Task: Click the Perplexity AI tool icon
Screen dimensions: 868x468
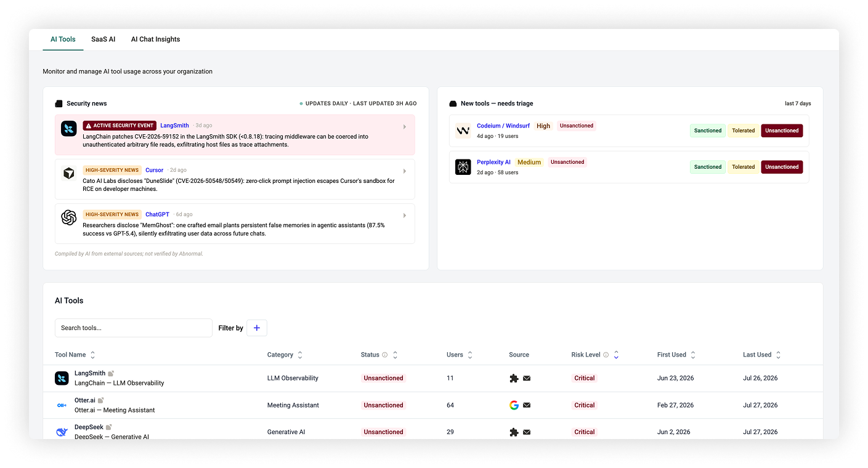Action: (463, 167)
